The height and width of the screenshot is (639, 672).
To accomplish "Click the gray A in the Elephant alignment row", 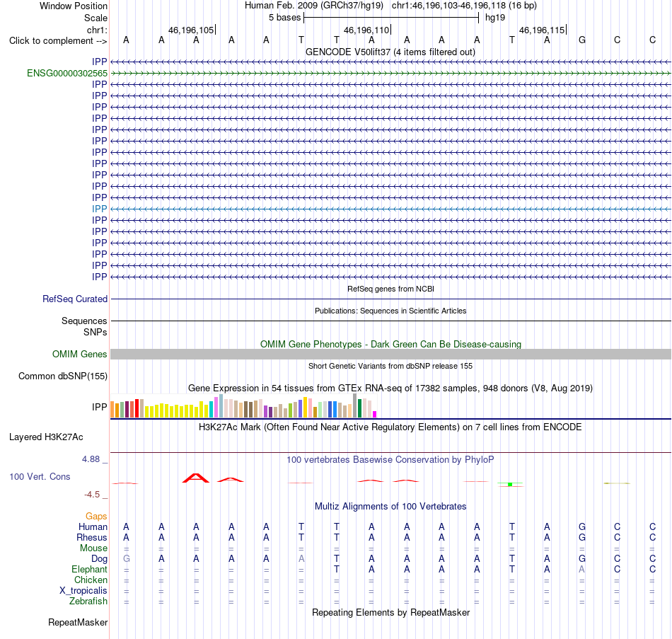I will point(582,569).
